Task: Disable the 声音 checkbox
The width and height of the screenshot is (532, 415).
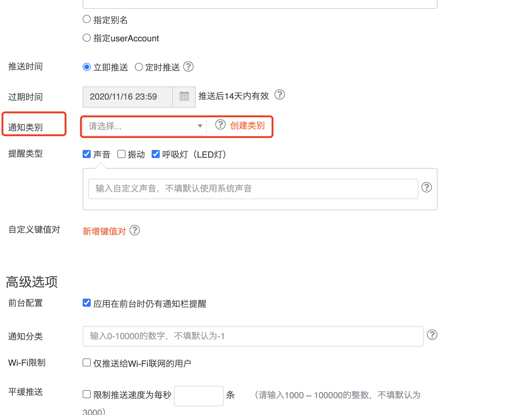Action: (86, 154)
